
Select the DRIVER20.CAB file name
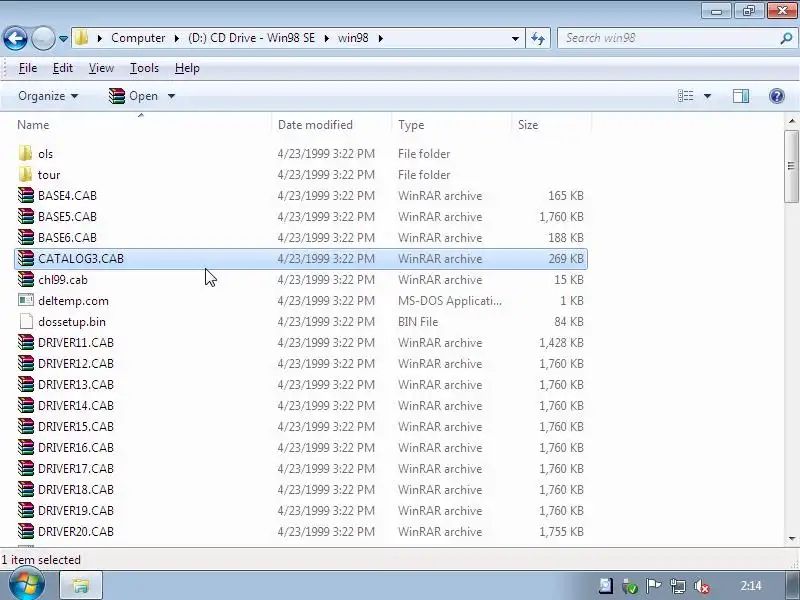pos(76,532)
